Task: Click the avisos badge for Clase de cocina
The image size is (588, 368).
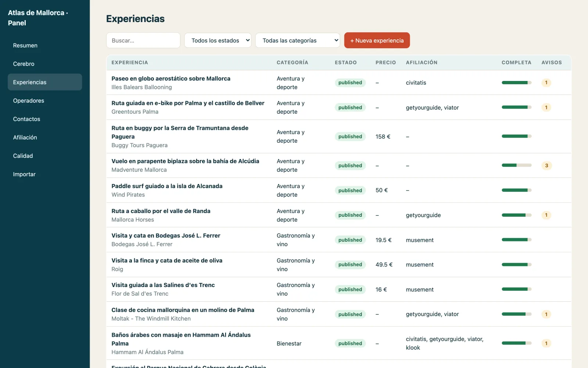Action: (546, 314)
